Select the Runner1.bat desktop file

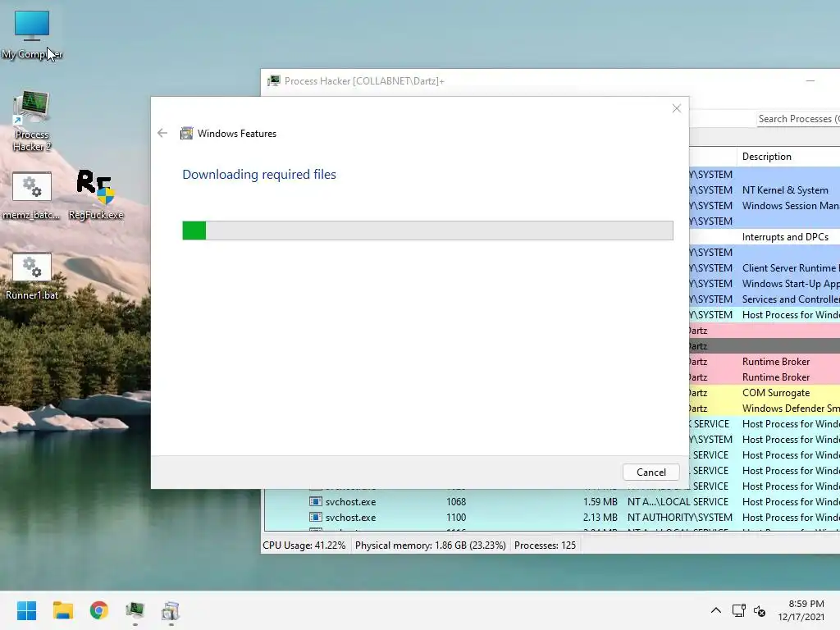point(32,276)
